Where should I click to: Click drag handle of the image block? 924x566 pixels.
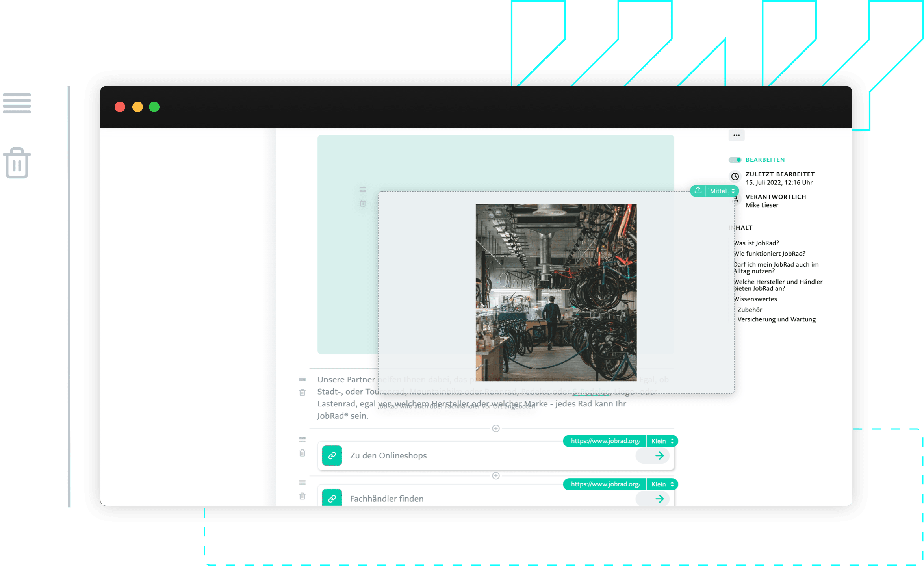click(363, 189)
